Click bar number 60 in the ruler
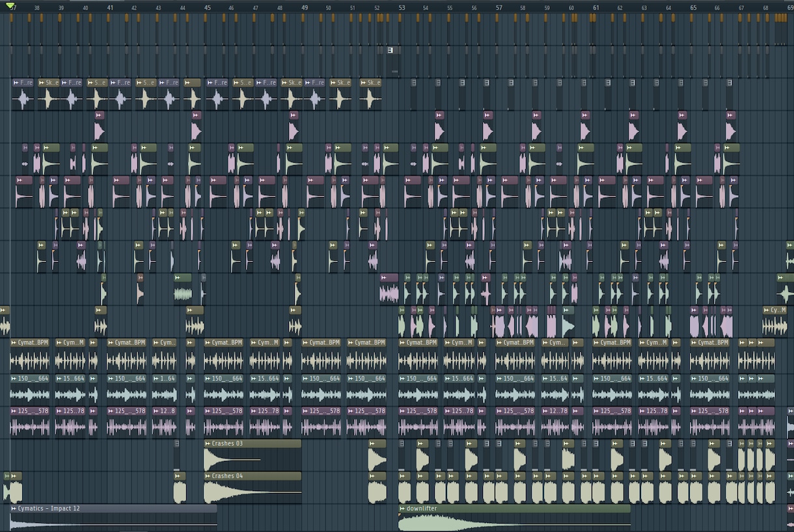The image size is (794, 532). (x=571, y=8)
